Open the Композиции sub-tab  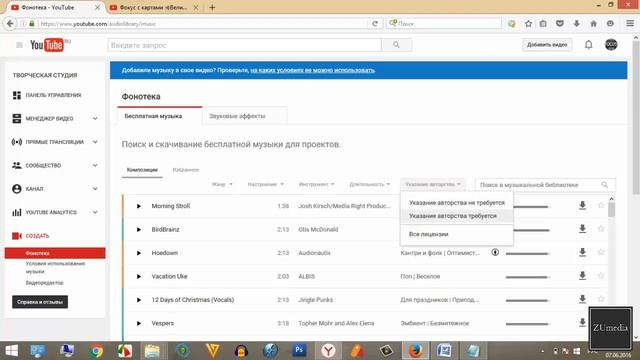click(x=142, y=170)
